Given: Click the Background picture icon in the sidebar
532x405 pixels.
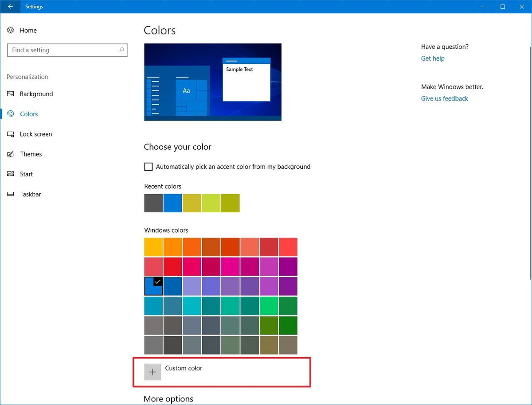Looking at the screenshot, I should point(11,94).
